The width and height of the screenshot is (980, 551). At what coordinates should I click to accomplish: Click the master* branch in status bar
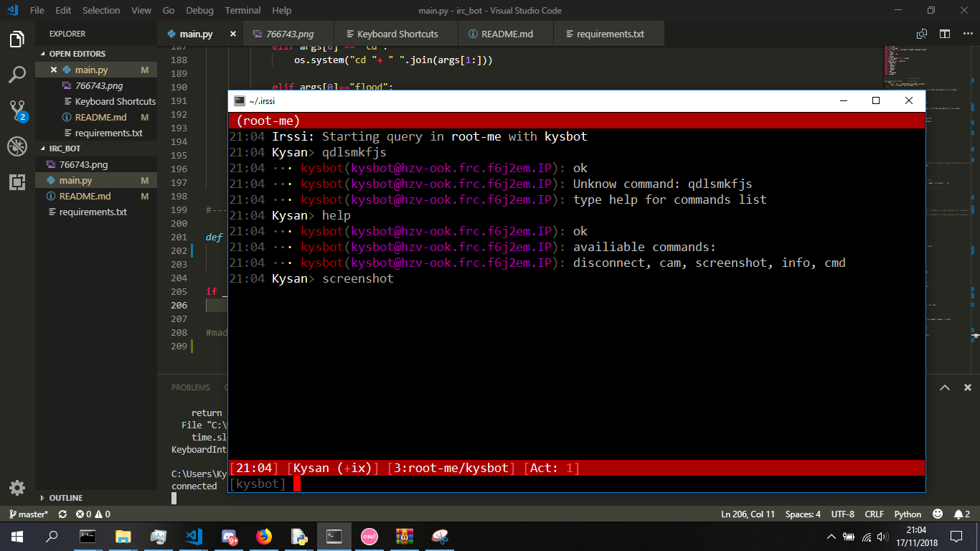click(x=28, y=514)
